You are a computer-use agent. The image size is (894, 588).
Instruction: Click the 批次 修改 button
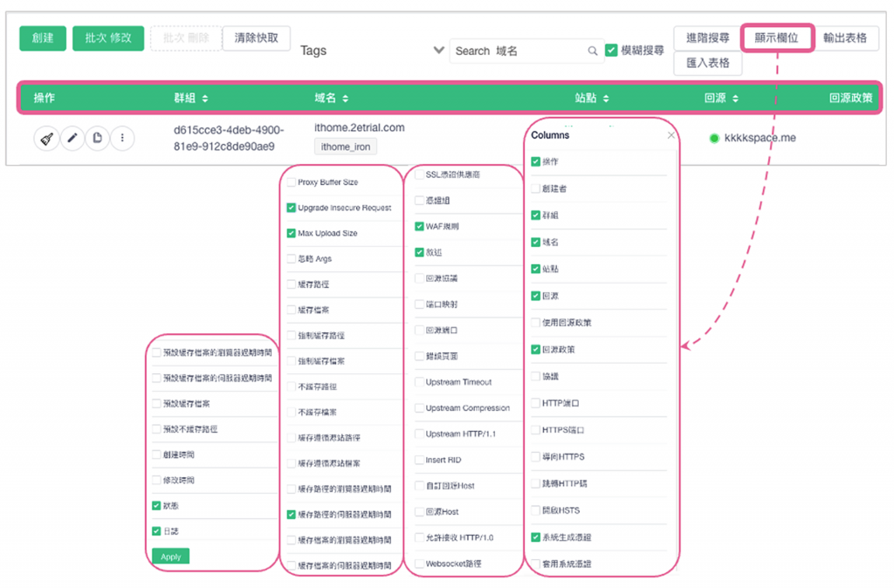point(108,38)
